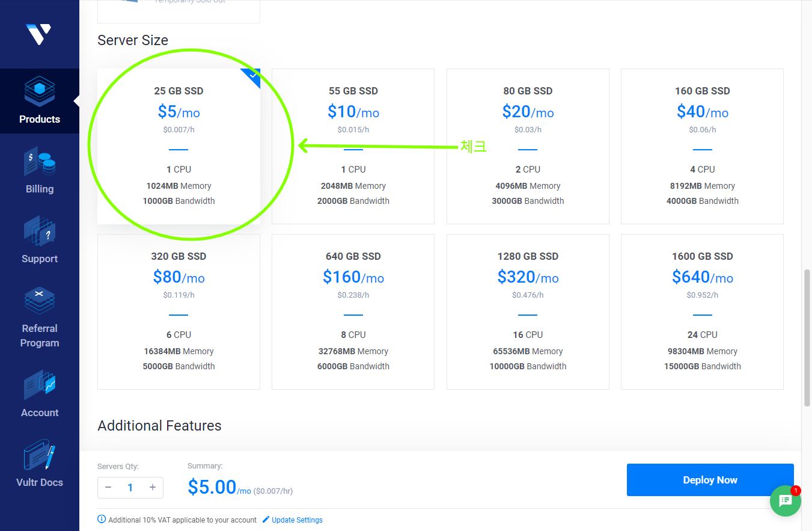The image size is (812, 531).
Task: Click the "$0.476/h" hourly price
Action: [528, 295]
